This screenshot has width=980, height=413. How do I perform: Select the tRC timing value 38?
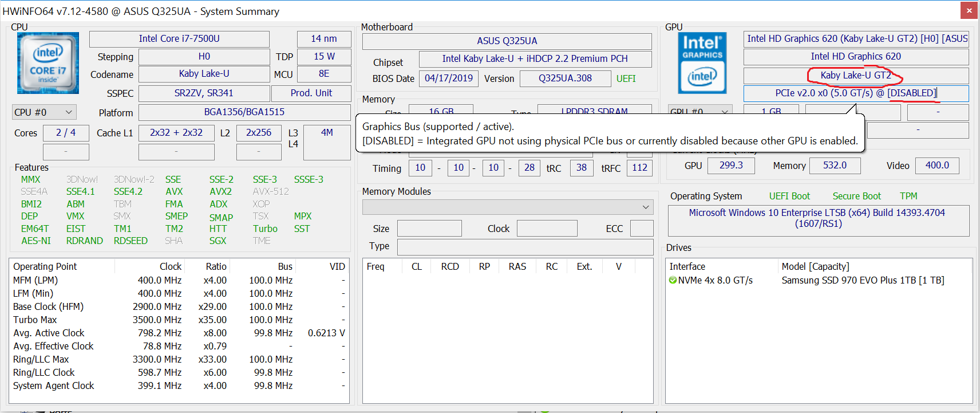point(582,168)
